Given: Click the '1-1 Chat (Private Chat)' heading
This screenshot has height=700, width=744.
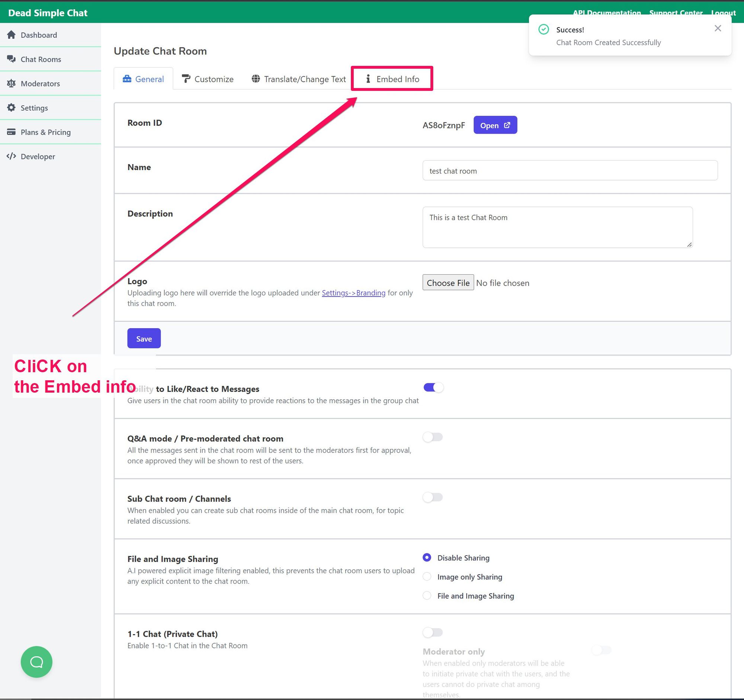Looking at the screenshot, I should (x=173, y=634).
